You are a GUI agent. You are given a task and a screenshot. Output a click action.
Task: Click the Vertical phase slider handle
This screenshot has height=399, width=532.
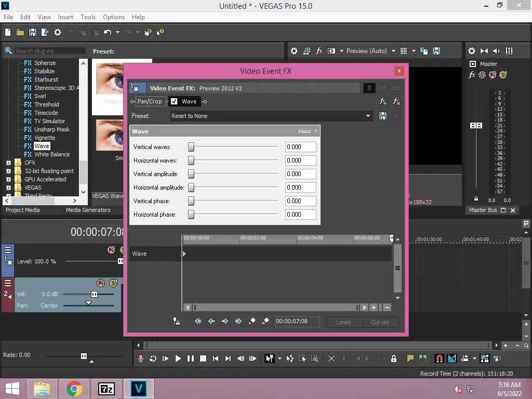click(191, 201)
